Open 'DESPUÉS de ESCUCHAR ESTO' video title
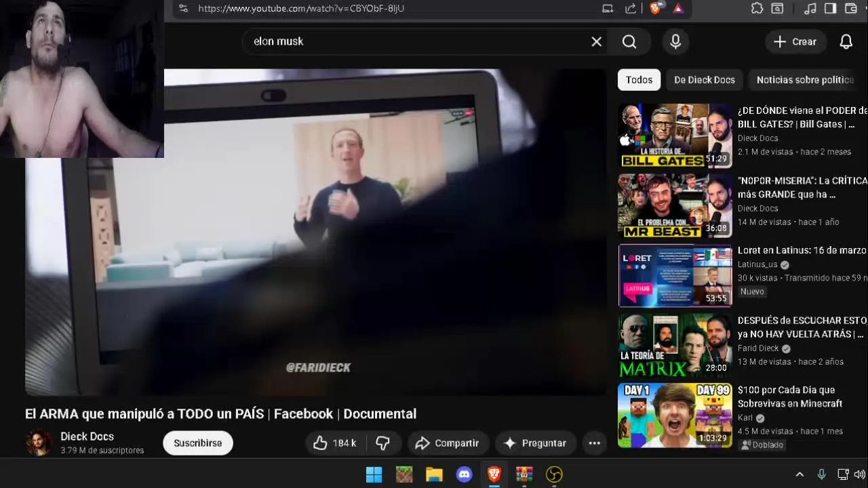868x488 pixels. 802,327
